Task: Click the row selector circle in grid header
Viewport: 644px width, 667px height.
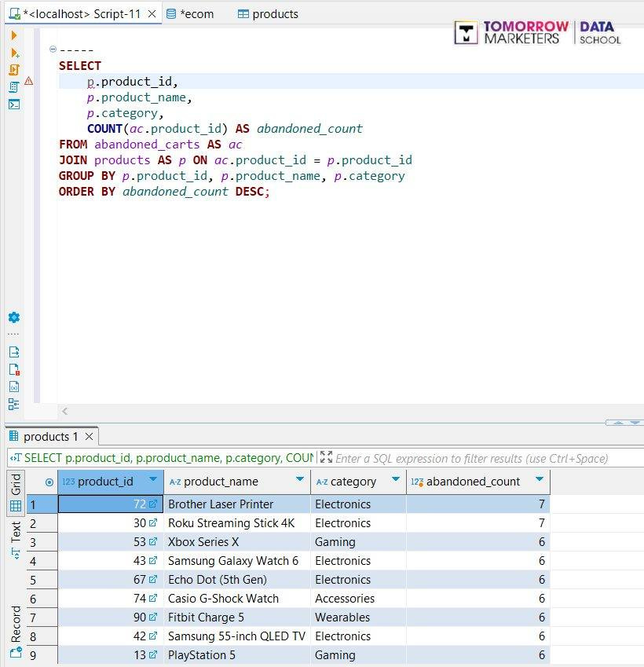Action: point(49,482)
